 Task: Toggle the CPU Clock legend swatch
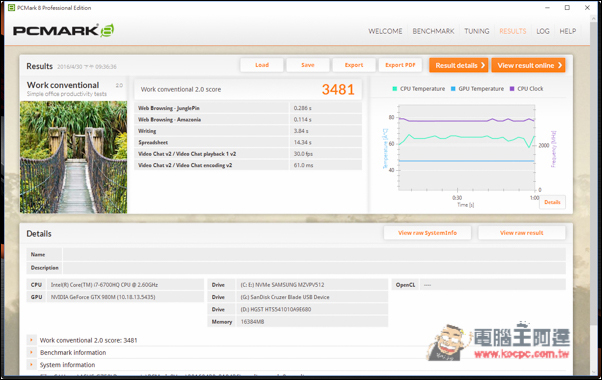[512, 89]
